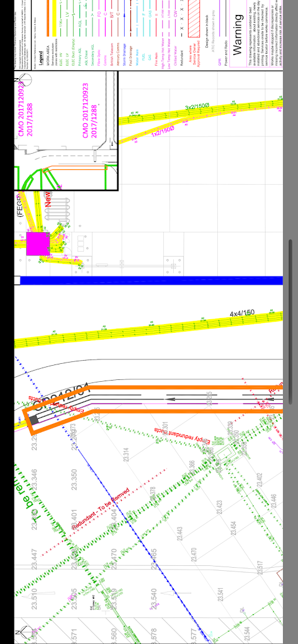
Task: Click the spot level '23.510'
Action: pyautogui.click(x=34, y=599)
